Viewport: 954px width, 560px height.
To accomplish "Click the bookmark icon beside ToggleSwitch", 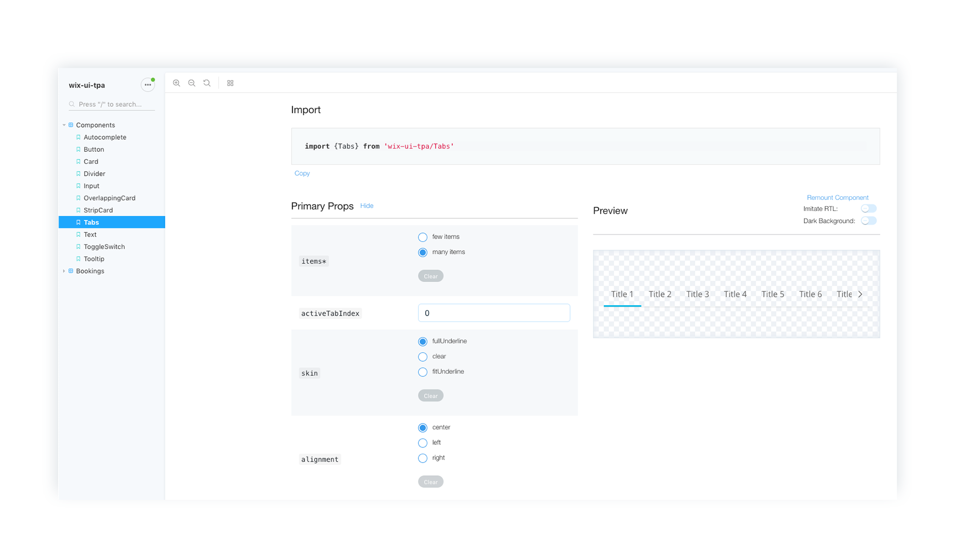I will (79, 247).
